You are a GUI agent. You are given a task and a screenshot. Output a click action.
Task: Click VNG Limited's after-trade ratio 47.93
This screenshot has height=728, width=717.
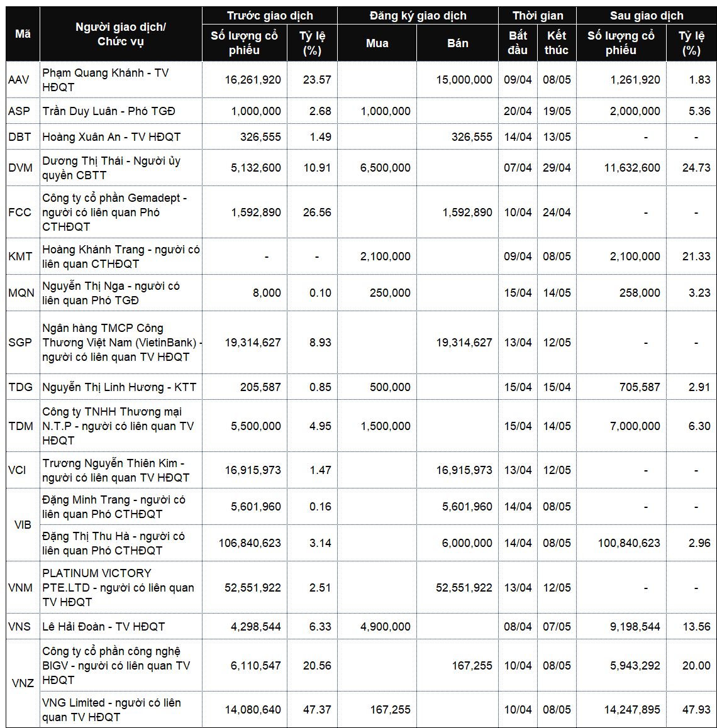click(x=696, y=710)
